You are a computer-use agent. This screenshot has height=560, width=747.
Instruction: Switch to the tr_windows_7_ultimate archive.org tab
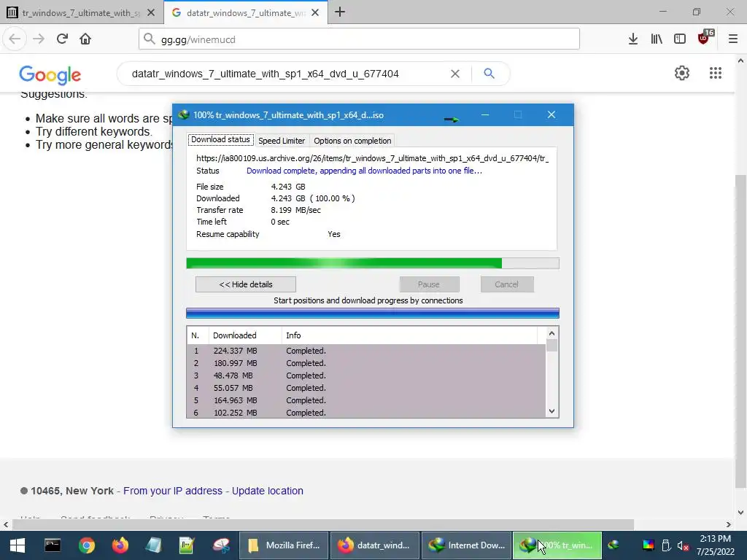tap(81, 13)
